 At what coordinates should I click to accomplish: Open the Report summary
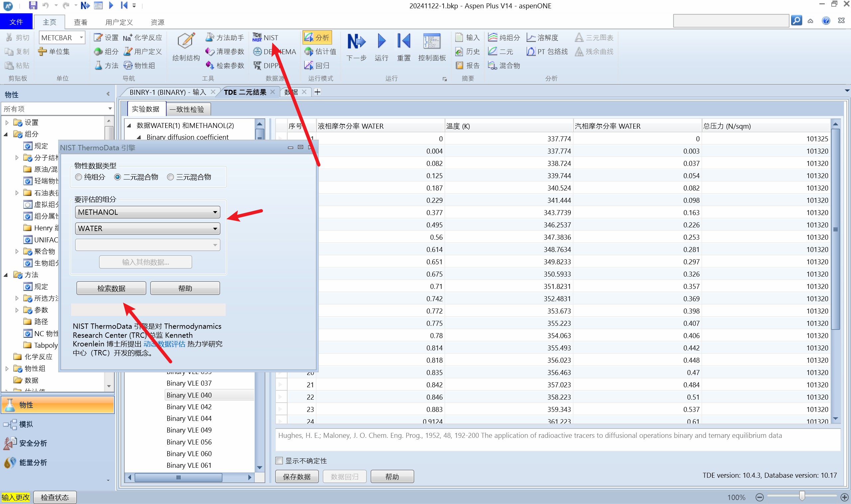pyautogui.click(x=467, y=65)
